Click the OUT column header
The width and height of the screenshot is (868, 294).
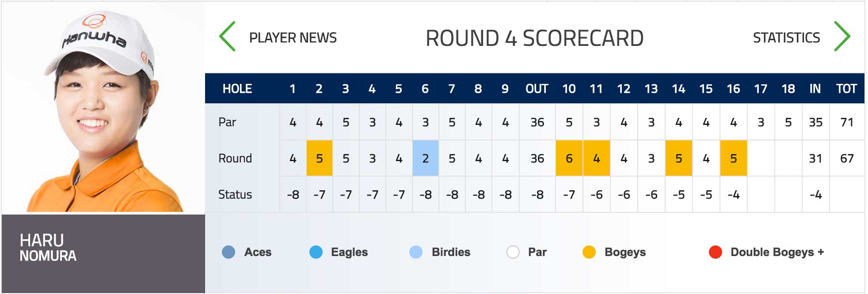[x=537, y=89]
